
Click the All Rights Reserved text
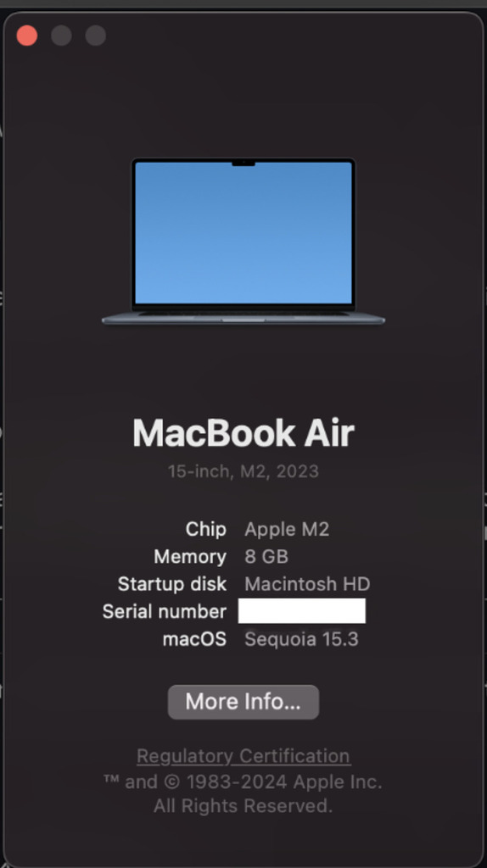(x=243, y=806)
